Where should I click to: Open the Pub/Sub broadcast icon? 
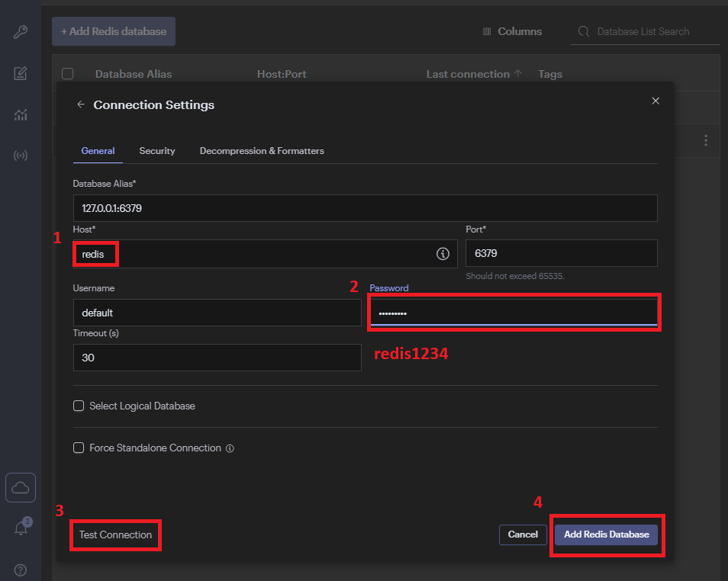pyautogui.click(x=21, y=155)
